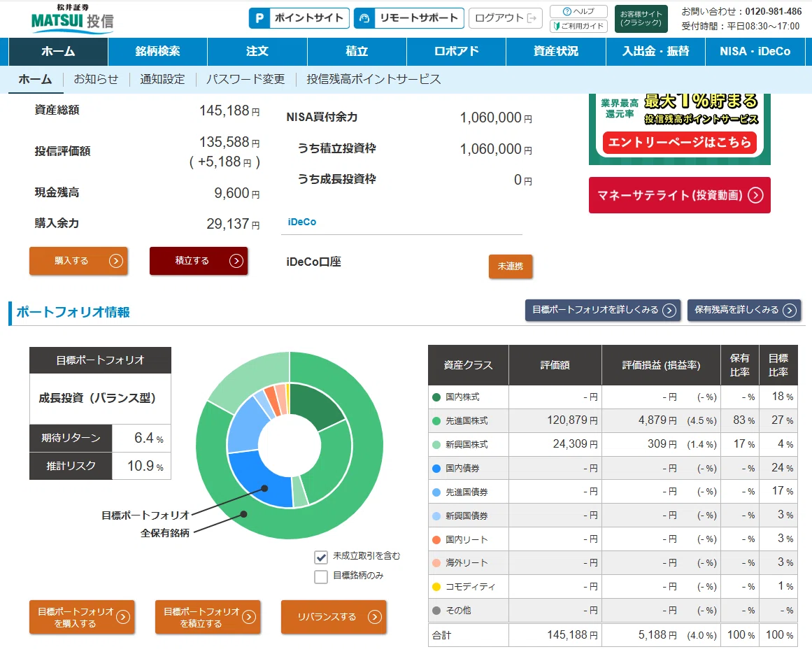Select 通知設定 sub-menu item
Viewport: 812px width, 654px height.
162,79
